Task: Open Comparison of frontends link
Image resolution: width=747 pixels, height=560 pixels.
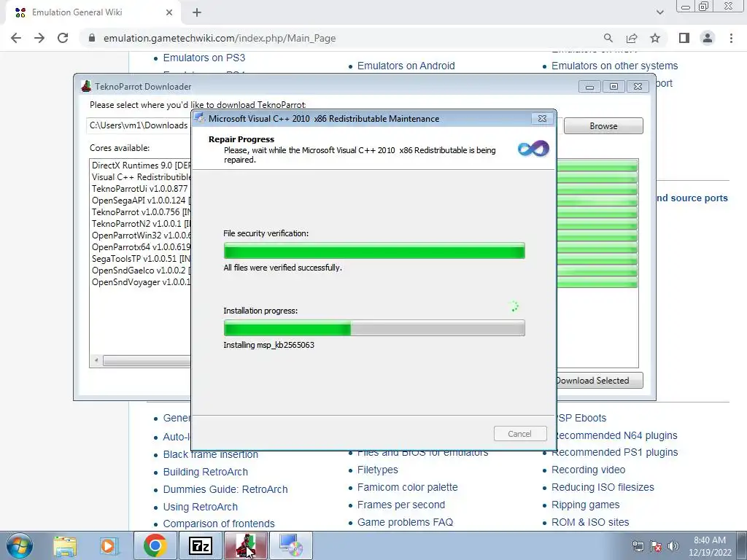Action: (x=219, y=524)
